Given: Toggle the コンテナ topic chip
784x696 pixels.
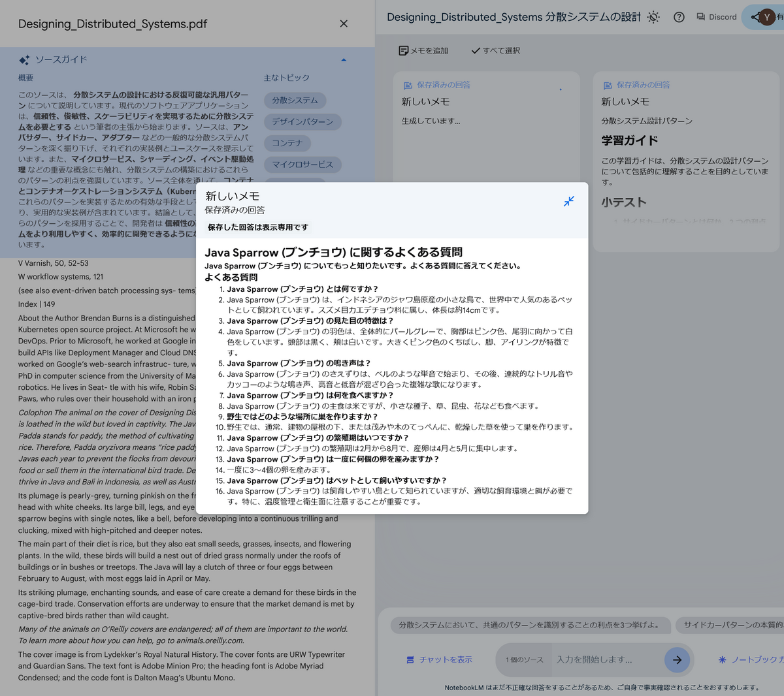Looking at the screenshot, I should (287, 143).
